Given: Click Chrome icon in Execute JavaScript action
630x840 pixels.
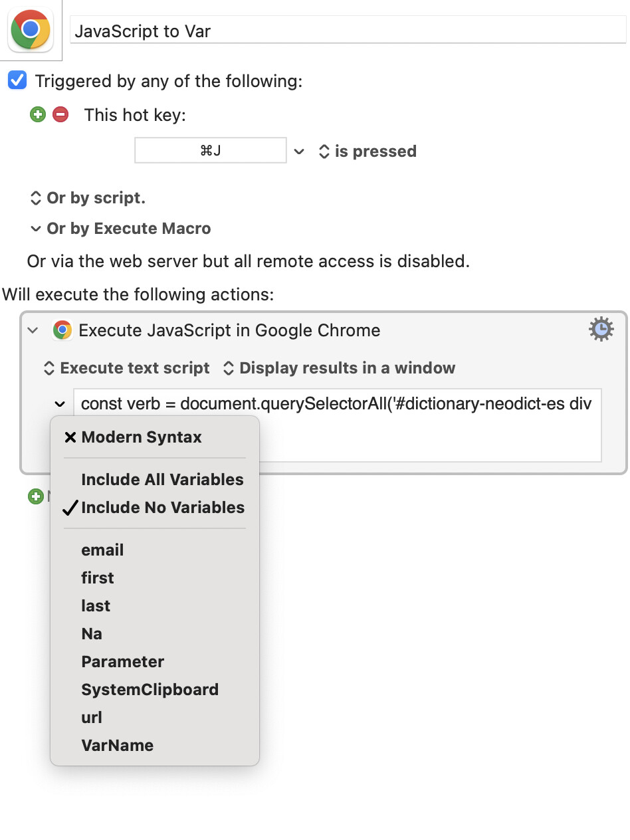Looking at the screenshot, I should [x=62, y=330].
